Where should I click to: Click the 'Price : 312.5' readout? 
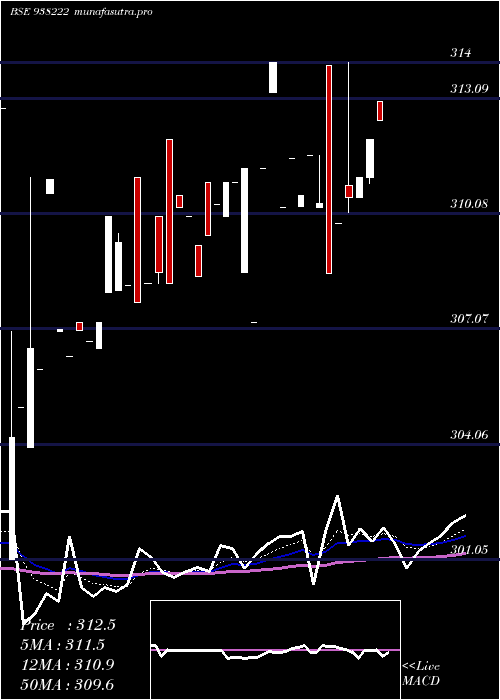pyautogui.click(x=68, y=625)
